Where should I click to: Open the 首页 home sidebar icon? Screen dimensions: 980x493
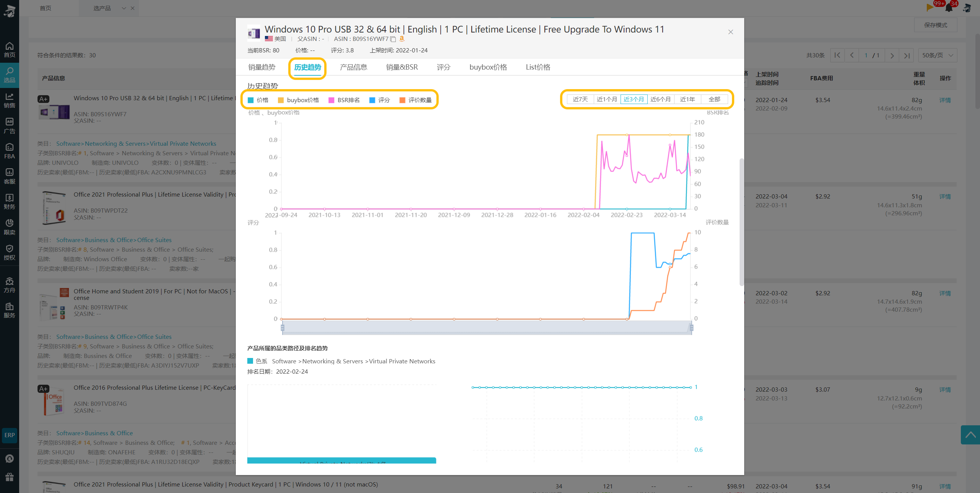point(9,50)
